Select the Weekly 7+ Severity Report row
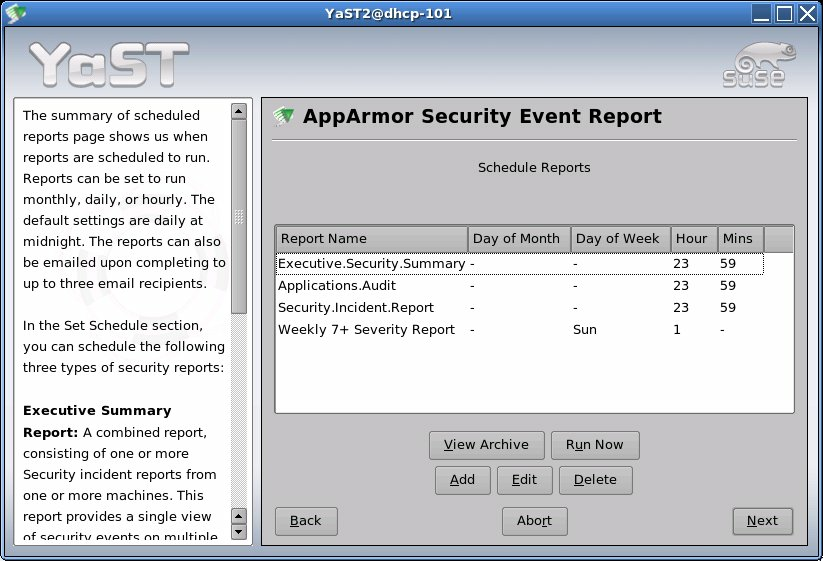This screenshot has height=561, width=823. tap(520, 330)
